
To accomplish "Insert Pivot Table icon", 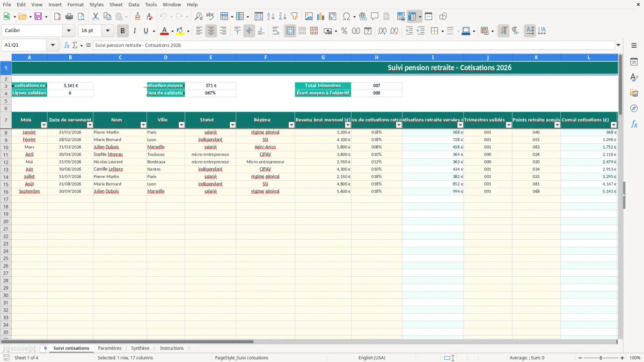I will pos(333,17).
